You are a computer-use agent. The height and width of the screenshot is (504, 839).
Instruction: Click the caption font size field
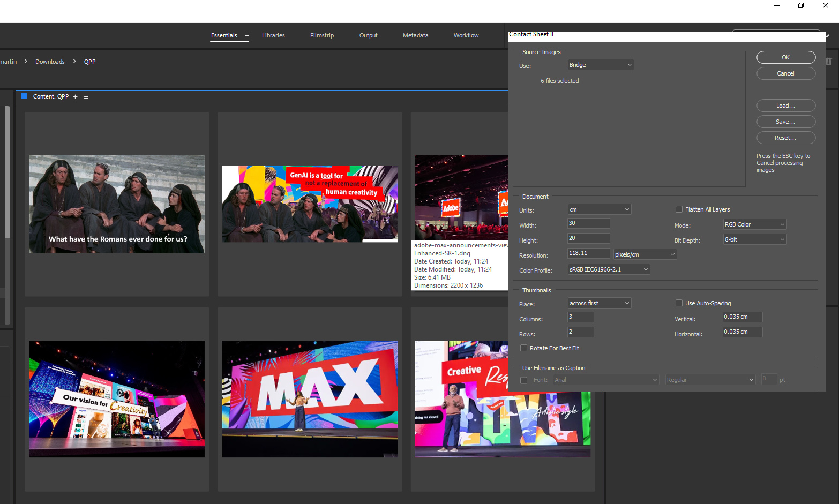(x=769, y=379)
